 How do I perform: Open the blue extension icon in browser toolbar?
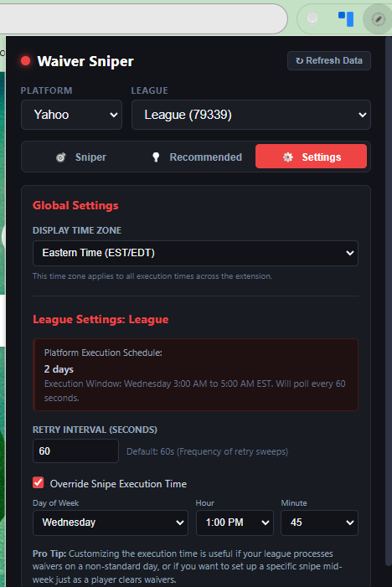coord(346,18)
